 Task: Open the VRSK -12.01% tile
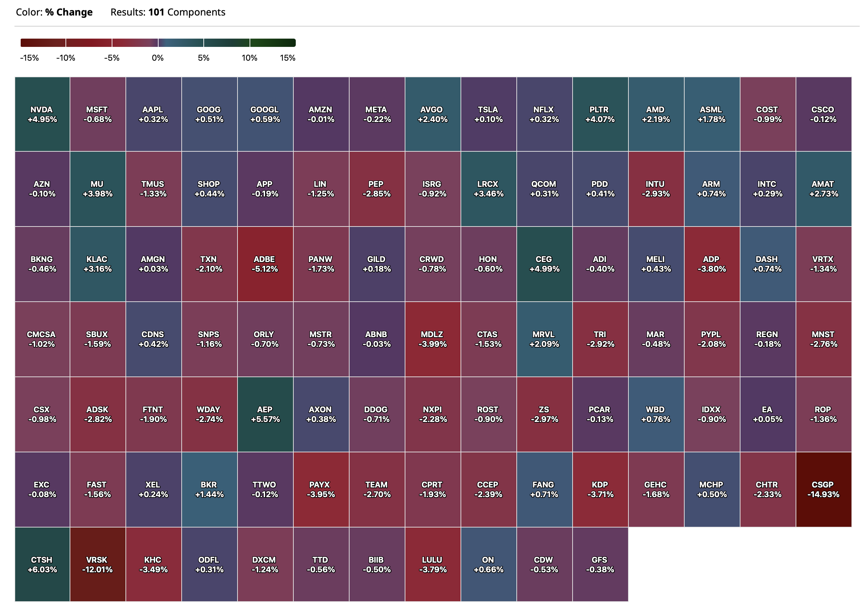click(x=98, y=564)
